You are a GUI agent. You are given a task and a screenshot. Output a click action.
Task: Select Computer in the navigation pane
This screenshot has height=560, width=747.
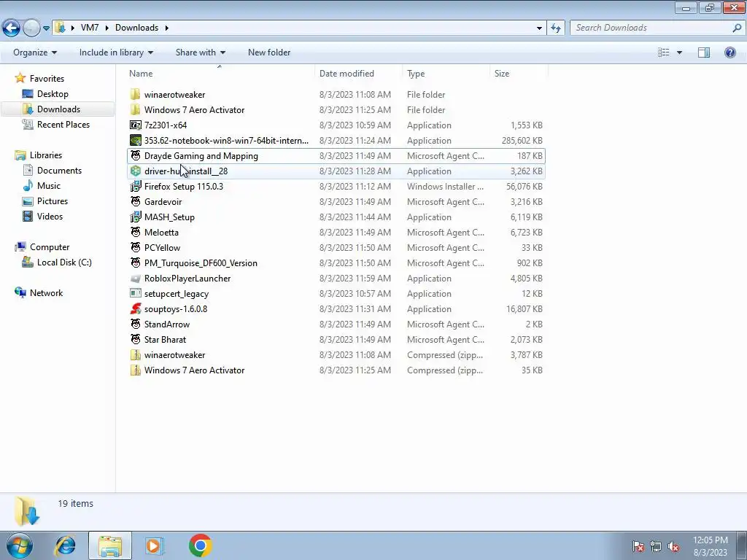click(50, 247)
